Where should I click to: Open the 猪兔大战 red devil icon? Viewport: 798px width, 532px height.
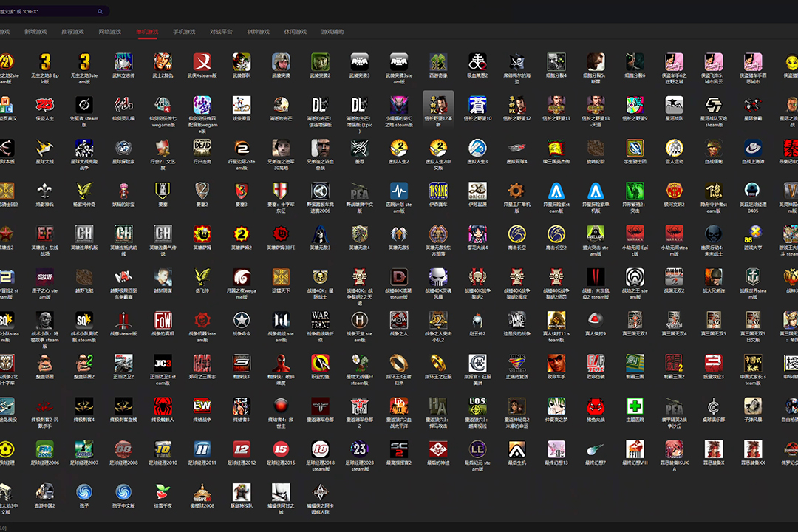pos(596,406)
